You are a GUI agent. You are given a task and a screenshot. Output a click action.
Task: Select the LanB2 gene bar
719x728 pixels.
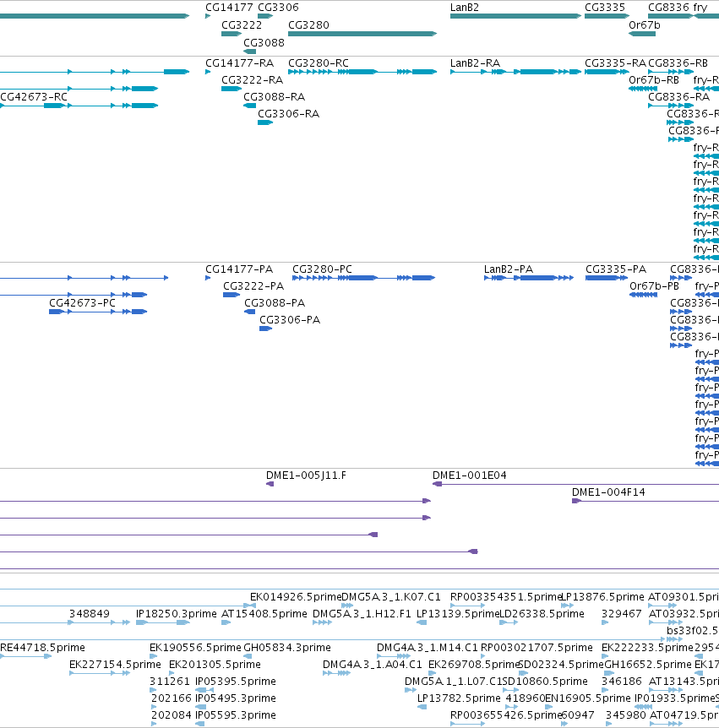[x=515, y=16]
